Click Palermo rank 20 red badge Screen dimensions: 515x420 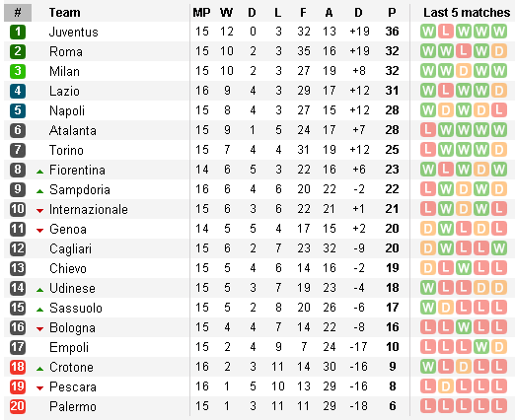pyautogui.click(x=18, y=406)
